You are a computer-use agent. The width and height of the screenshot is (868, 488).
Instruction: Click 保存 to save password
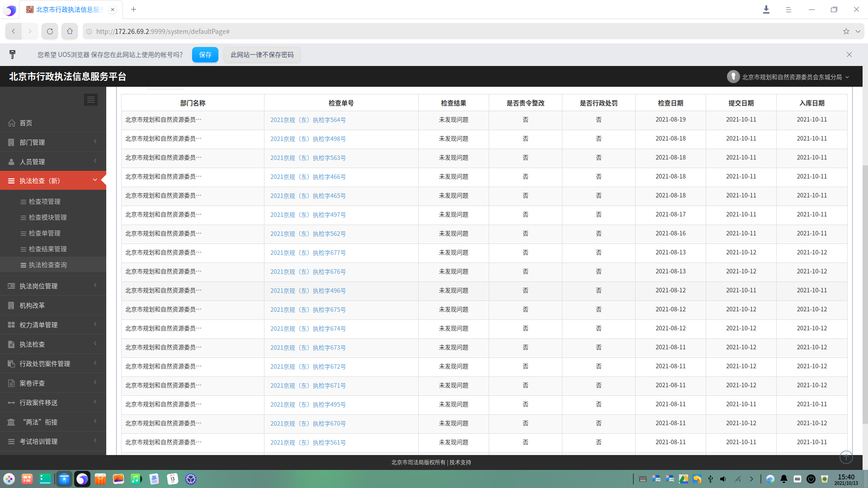pos(205,55)
